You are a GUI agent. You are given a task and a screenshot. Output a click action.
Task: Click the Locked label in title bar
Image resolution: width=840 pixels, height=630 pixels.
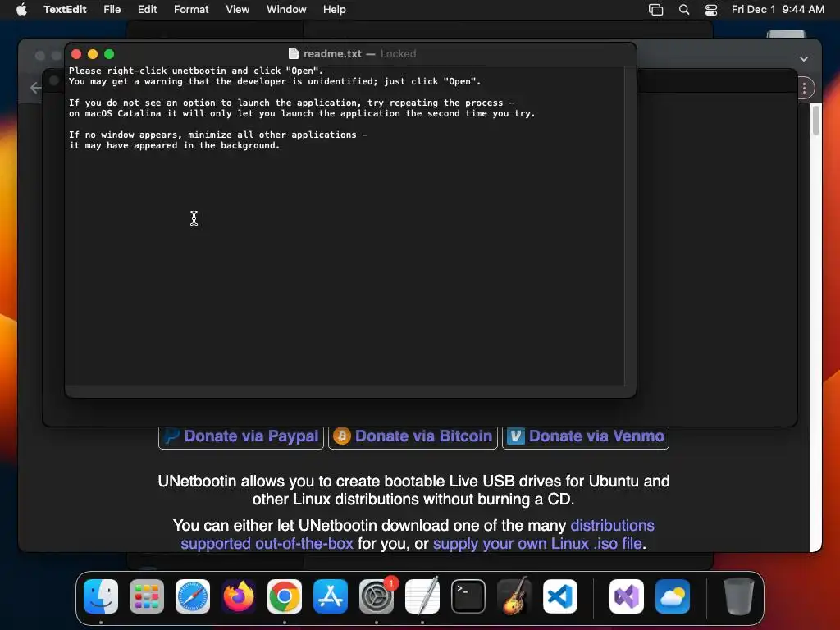pos(398,53)
